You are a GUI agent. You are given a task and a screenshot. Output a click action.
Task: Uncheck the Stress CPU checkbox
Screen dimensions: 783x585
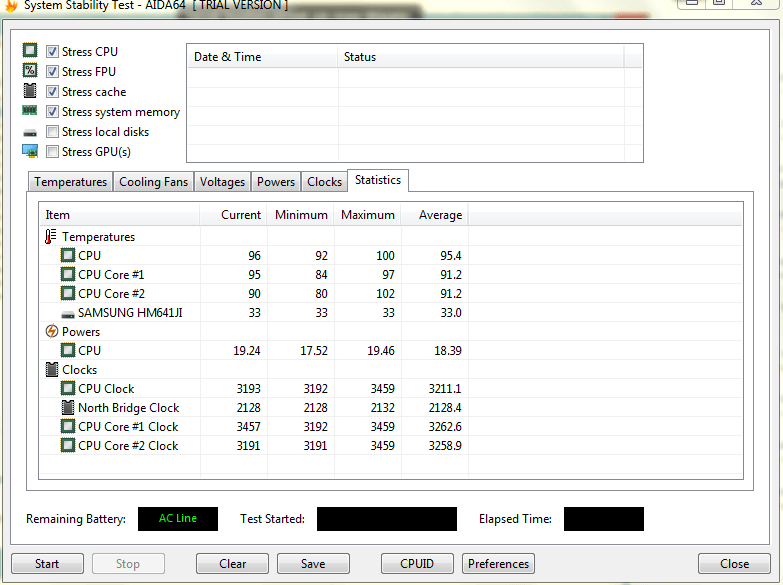click(x=52, y=51)
